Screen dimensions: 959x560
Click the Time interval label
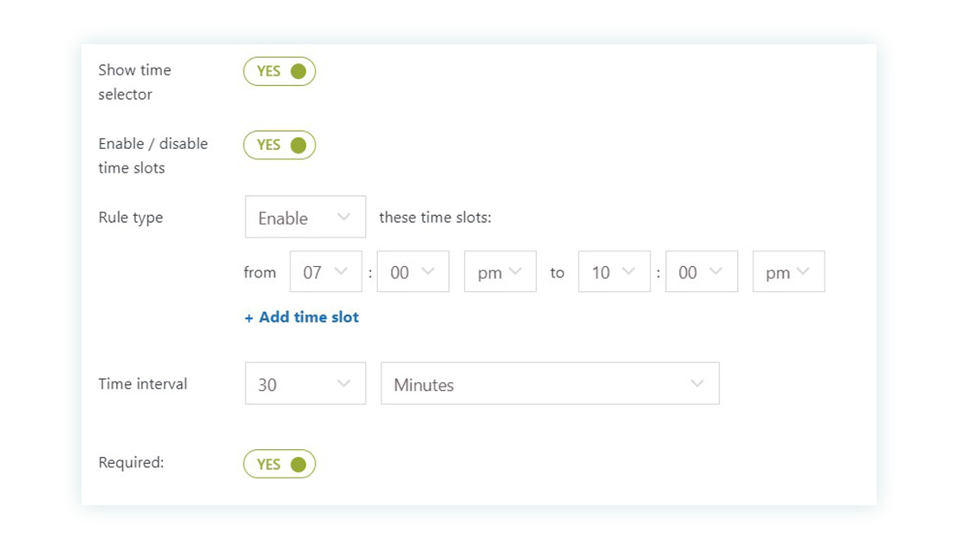143,384
